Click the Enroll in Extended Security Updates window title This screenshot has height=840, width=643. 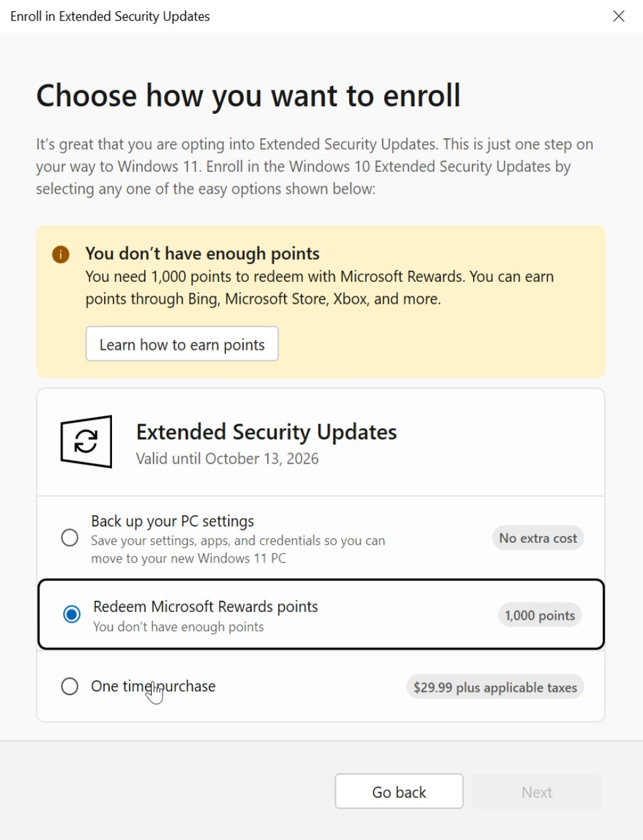(110, 16)
